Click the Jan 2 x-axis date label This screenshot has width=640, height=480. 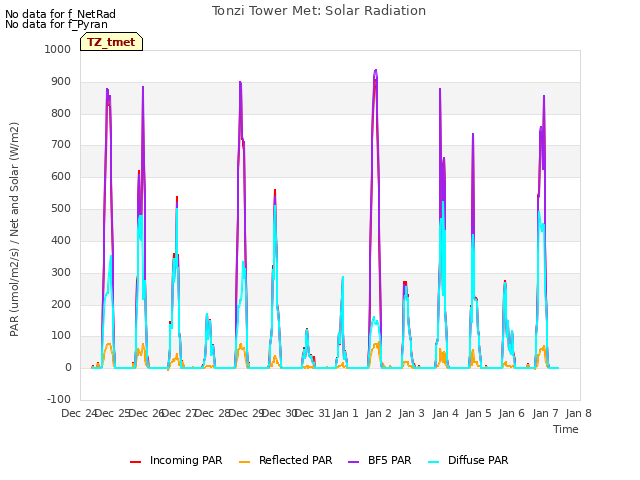click(378, 413)
